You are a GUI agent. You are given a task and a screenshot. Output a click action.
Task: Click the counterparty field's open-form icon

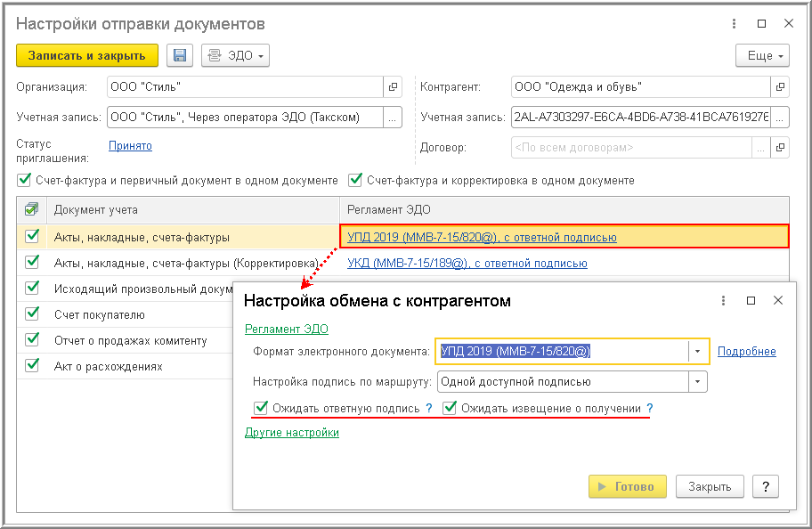click(x=780, y=87)
